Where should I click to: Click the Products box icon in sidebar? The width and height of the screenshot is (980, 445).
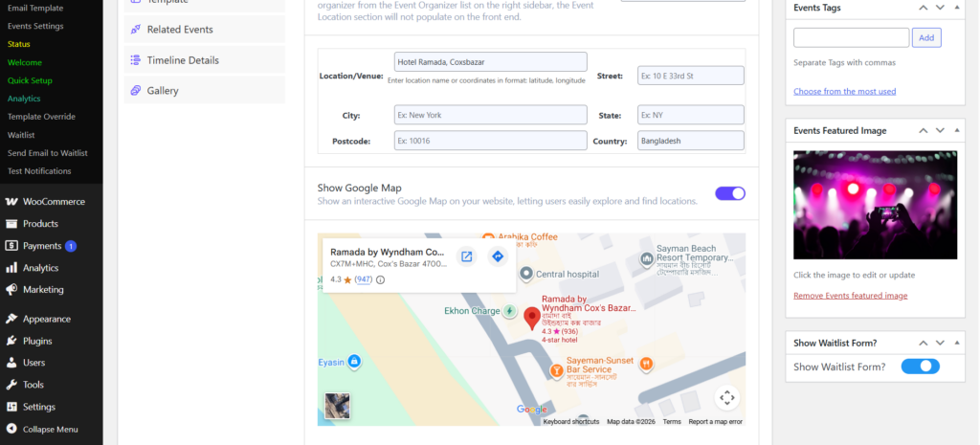tap(11, 224)
